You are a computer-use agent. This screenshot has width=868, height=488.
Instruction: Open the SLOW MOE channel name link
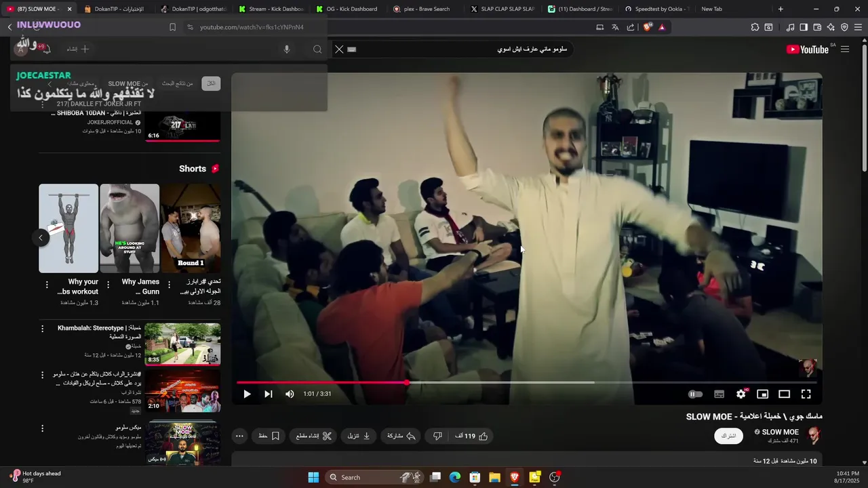coord(780,432)
